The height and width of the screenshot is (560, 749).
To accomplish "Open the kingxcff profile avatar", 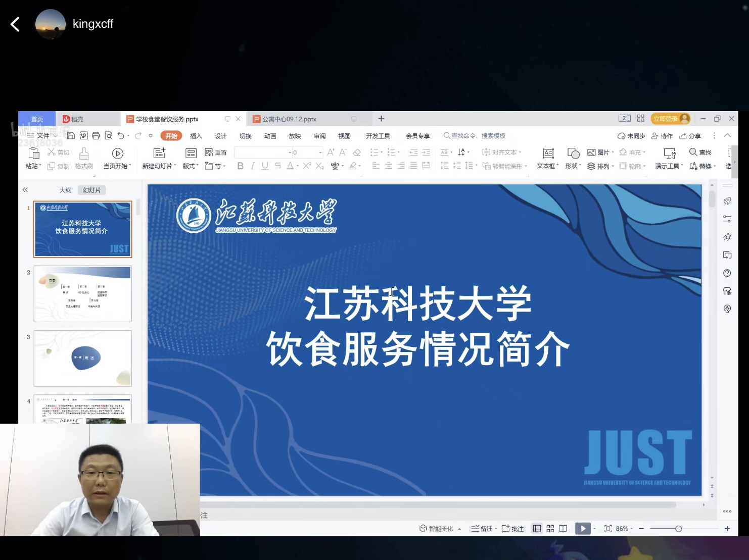I will [x=51, y=24].
